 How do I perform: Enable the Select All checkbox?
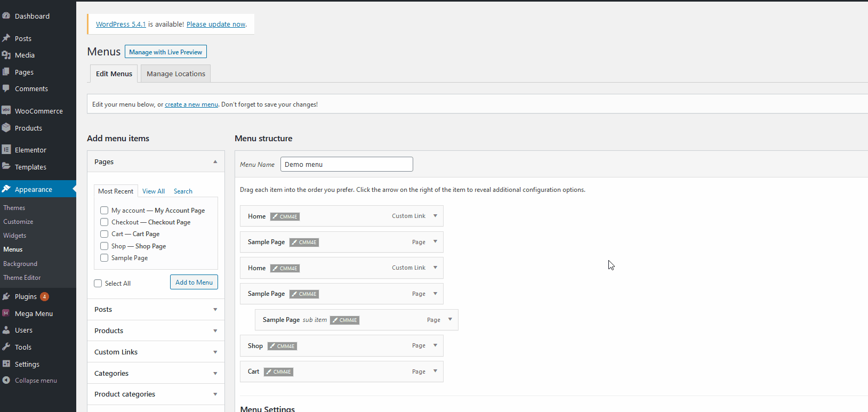point(98,284)
